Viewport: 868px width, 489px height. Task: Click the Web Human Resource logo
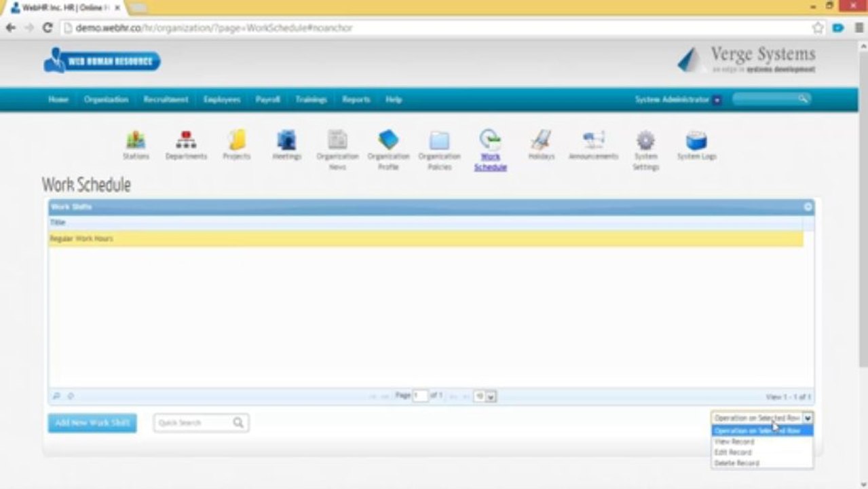102,61
